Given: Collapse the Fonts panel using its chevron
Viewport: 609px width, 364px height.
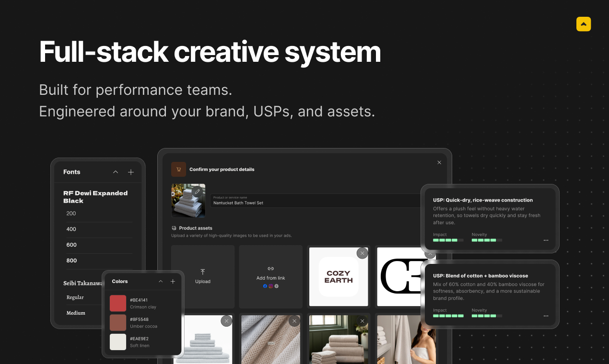Looking at the screenshot, I should [x=115, y=171].
